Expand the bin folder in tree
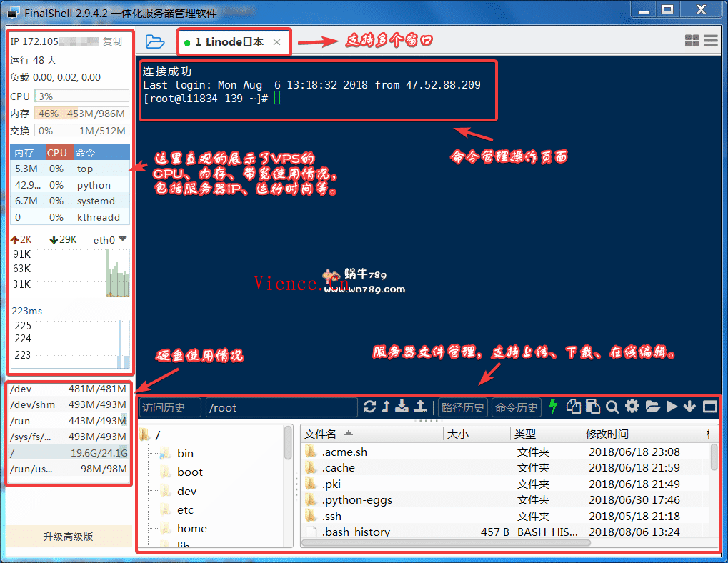This screenshot has width=728, height=563. (185, 453)
